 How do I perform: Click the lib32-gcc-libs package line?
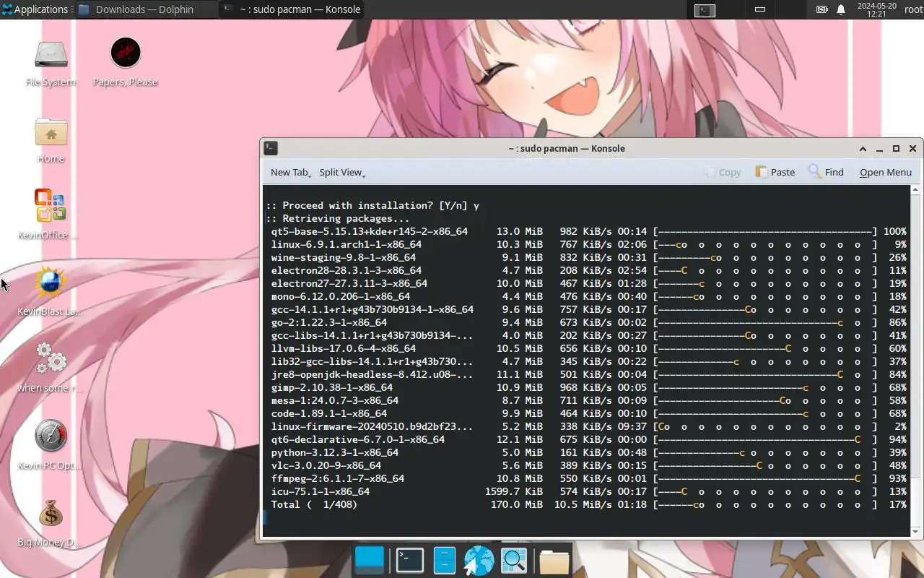(588, 361)
